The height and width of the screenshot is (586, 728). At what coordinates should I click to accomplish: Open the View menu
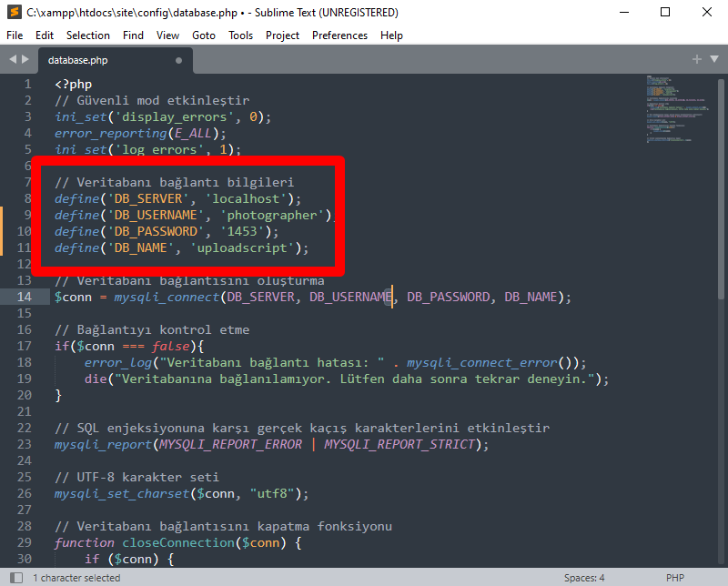tap(167, 35)
